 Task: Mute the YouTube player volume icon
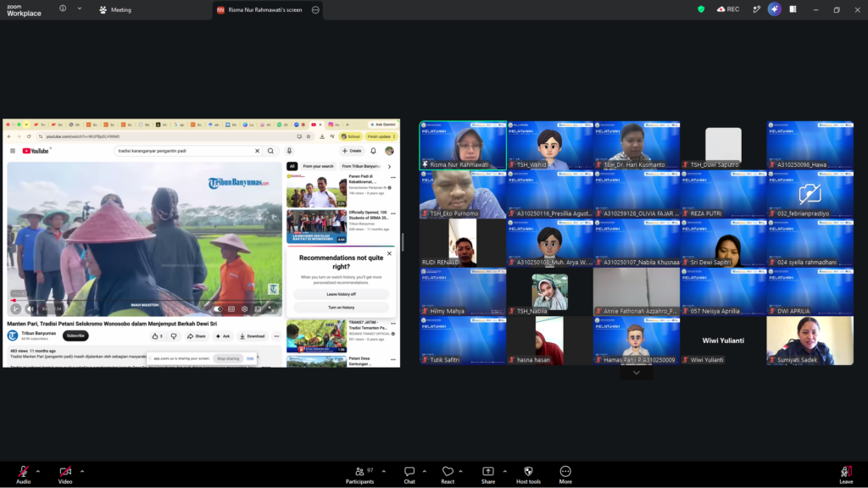pyautogui.click(x=31, y=308)
